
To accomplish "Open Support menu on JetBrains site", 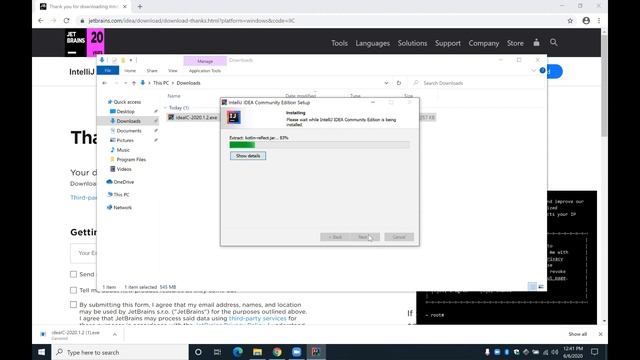I will coord(448,43).
